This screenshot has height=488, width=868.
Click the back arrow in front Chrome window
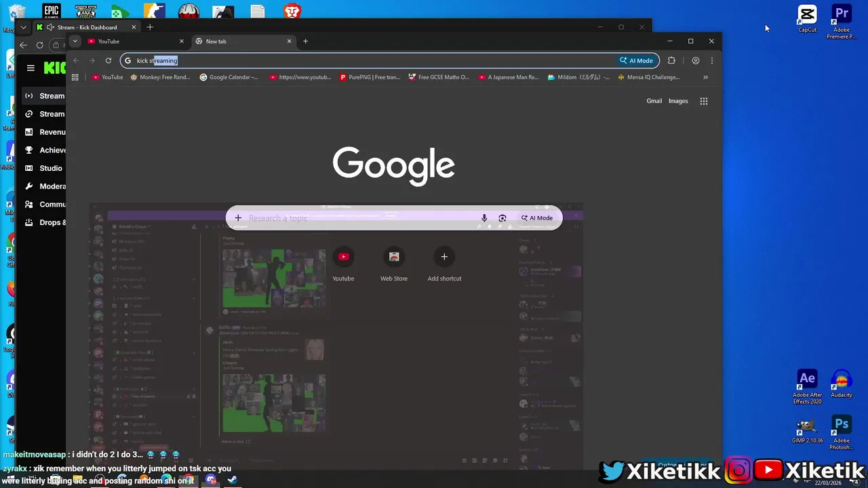76,60
